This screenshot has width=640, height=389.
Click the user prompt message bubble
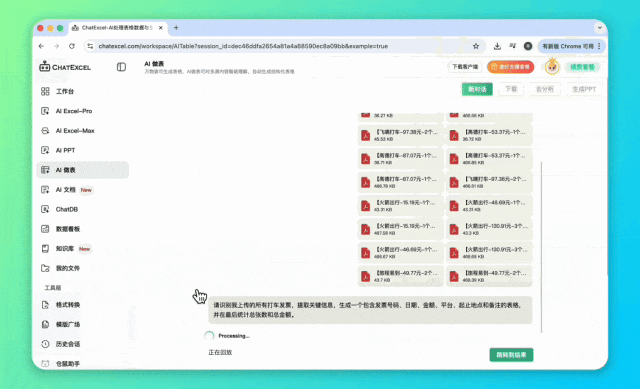370,310
